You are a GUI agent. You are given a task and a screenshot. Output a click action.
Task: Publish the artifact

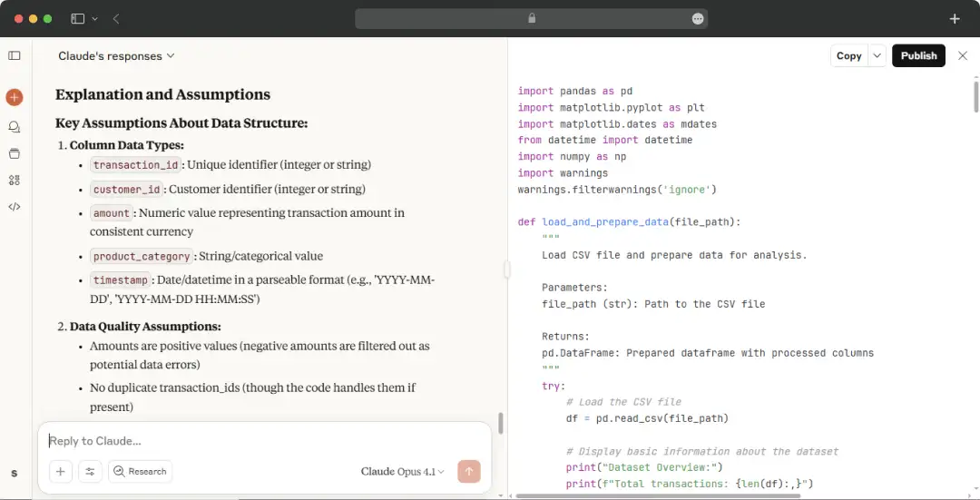coord(918,55)
